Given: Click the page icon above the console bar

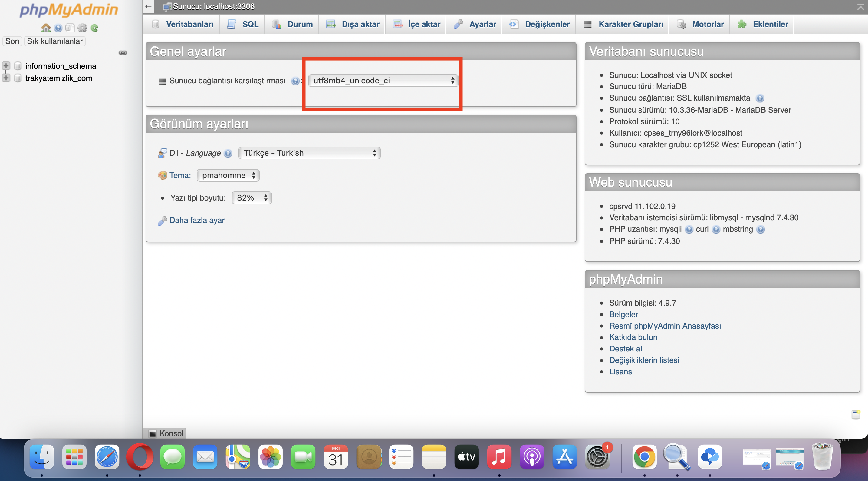Looking at the screenshot, I should coord(856,415).
